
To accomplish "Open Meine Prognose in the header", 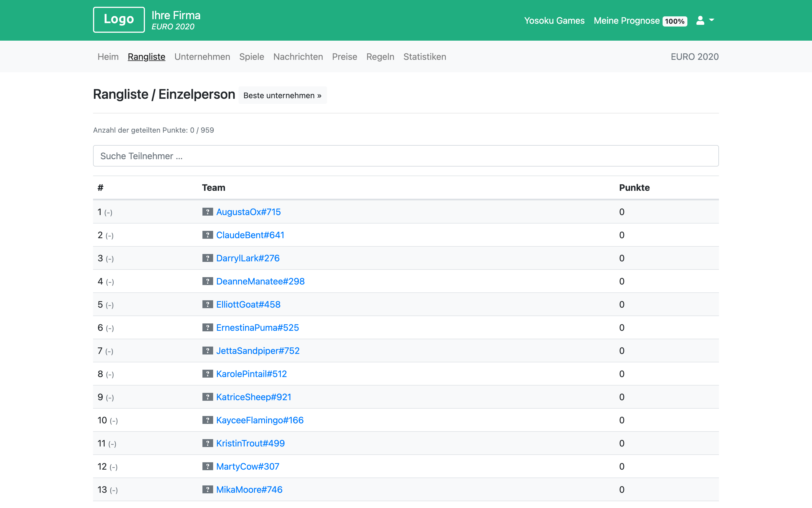I will pyautogui.click(x=627, y=21).
